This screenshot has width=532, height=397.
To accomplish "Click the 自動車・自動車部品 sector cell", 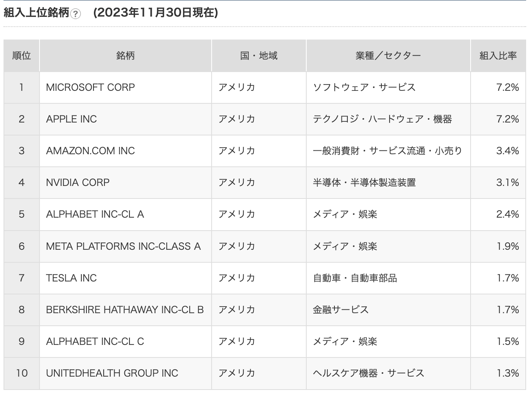I will coord(388,278).
